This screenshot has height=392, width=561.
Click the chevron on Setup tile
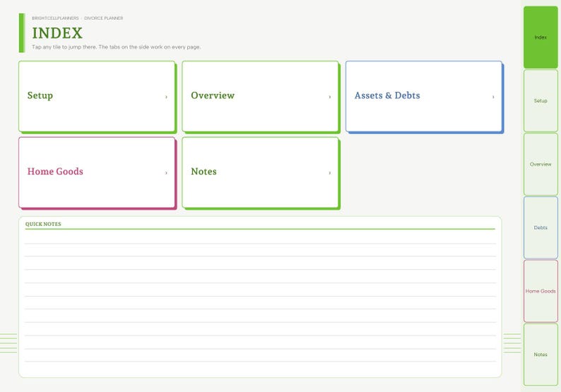click(x=166, y=97)
